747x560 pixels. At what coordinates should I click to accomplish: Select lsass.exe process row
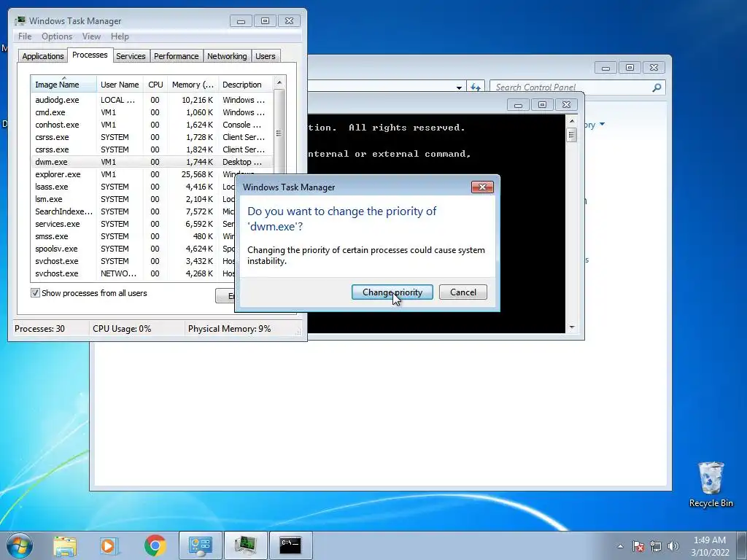click(133, 187)
